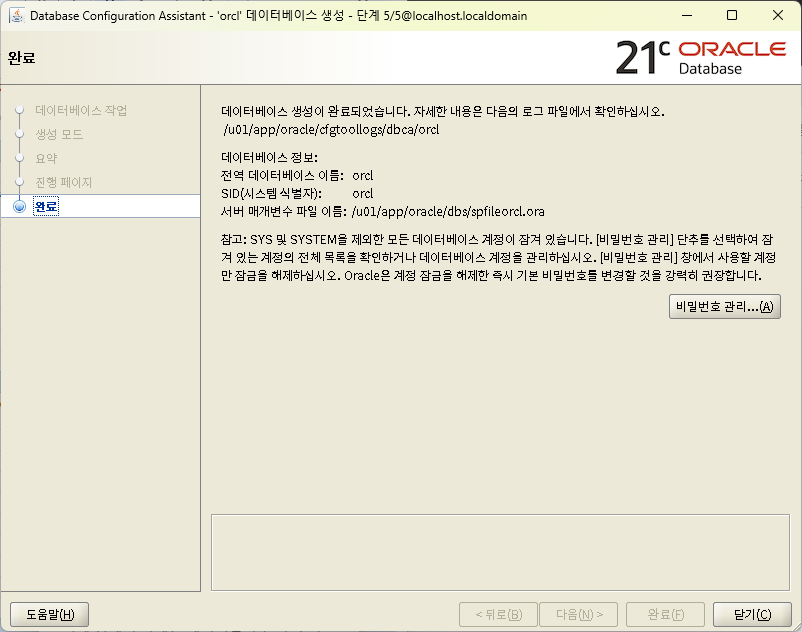Close the window with title bar X

[x=778, y=15]
